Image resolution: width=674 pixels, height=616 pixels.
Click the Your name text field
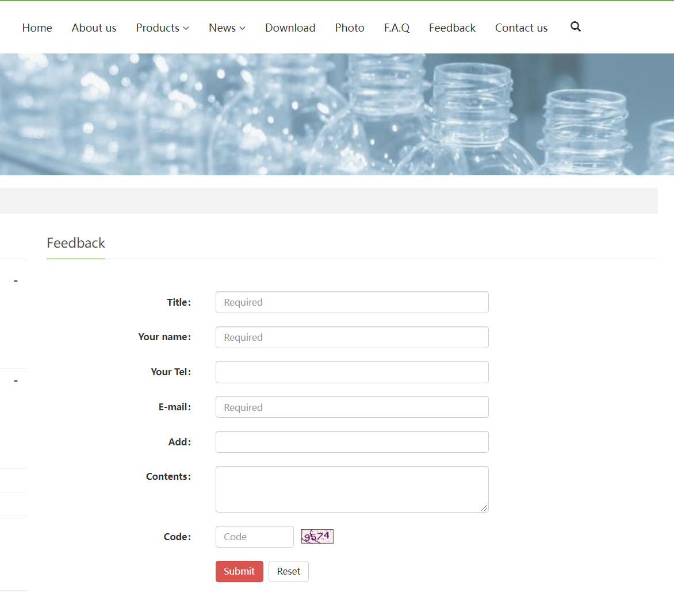pyautogui.click(x=352, y=337)
